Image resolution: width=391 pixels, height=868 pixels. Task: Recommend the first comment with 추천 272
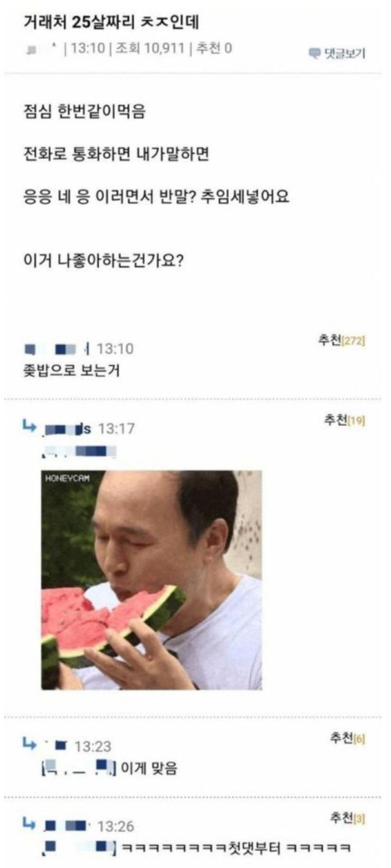coord(342,341)
